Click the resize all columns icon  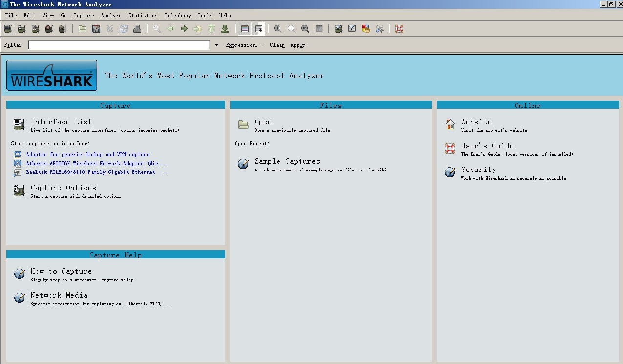319,29
